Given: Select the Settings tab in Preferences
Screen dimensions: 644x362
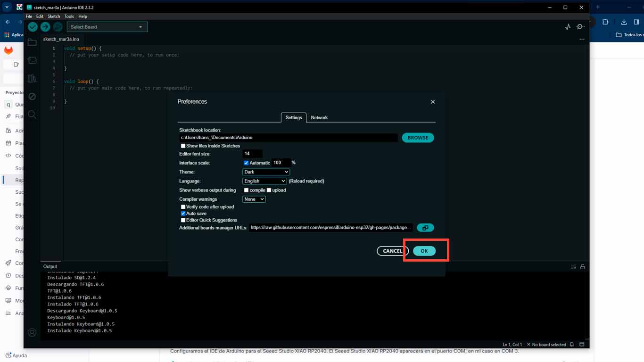Looking at the screenshot, I should 294,118.
